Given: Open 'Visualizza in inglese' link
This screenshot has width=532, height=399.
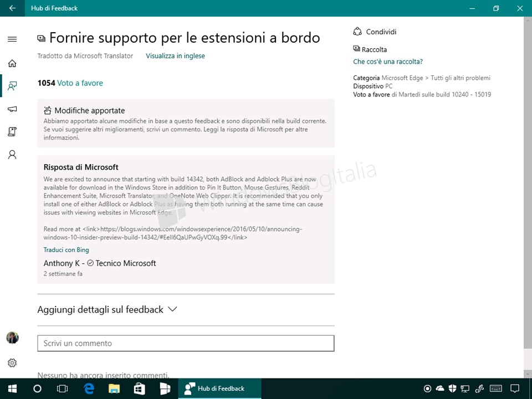Looking at the screenshot, I should coord(176,55).
